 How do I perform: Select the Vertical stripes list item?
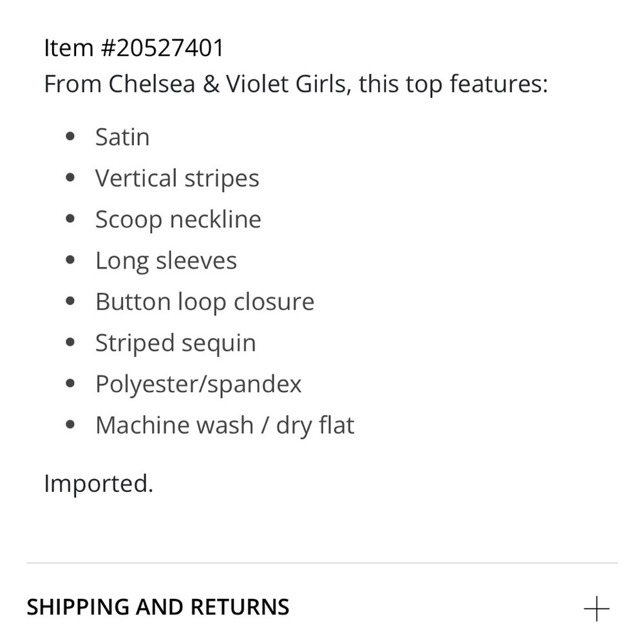(177, 178)
